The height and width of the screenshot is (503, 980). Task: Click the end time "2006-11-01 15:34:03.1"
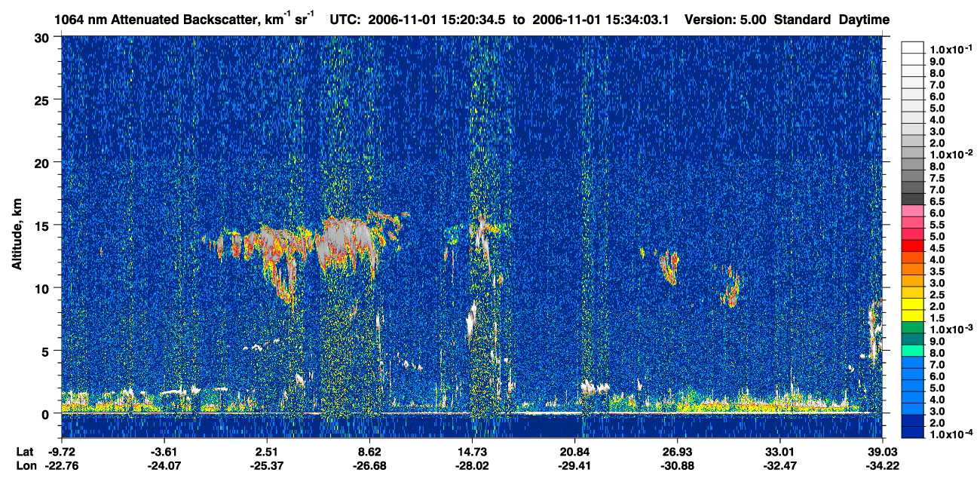coord(601,20)
